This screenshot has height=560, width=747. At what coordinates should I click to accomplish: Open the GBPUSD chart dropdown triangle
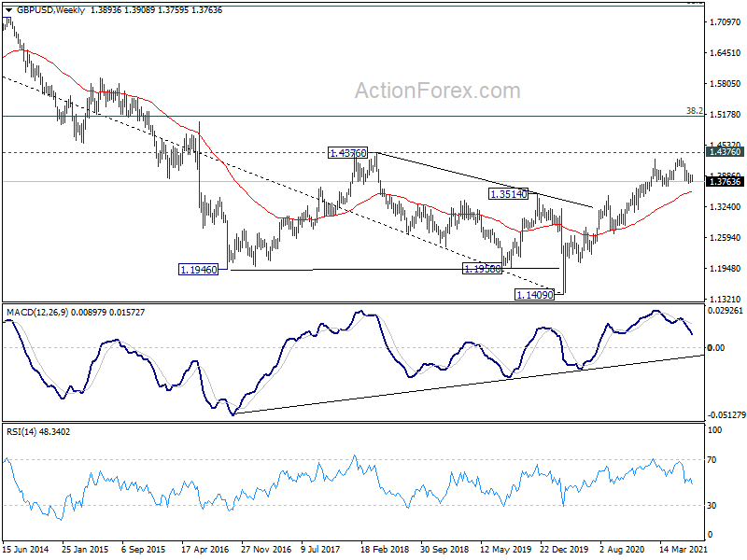(8, 10)
